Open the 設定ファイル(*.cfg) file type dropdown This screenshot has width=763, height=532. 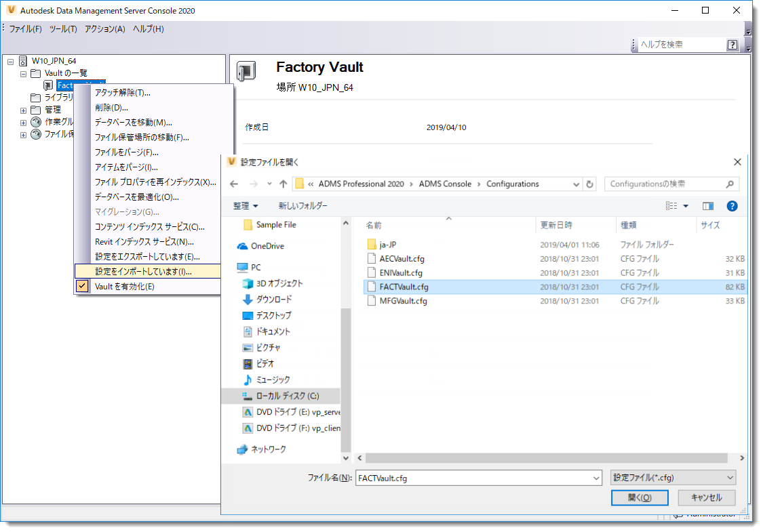tap(671, 477)
